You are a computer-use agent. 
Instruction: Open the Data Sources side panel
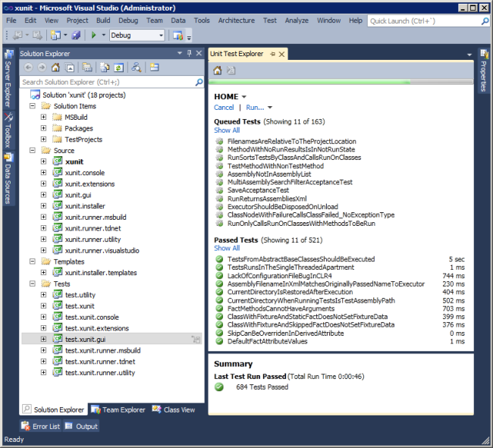click(x=8, y=178)
